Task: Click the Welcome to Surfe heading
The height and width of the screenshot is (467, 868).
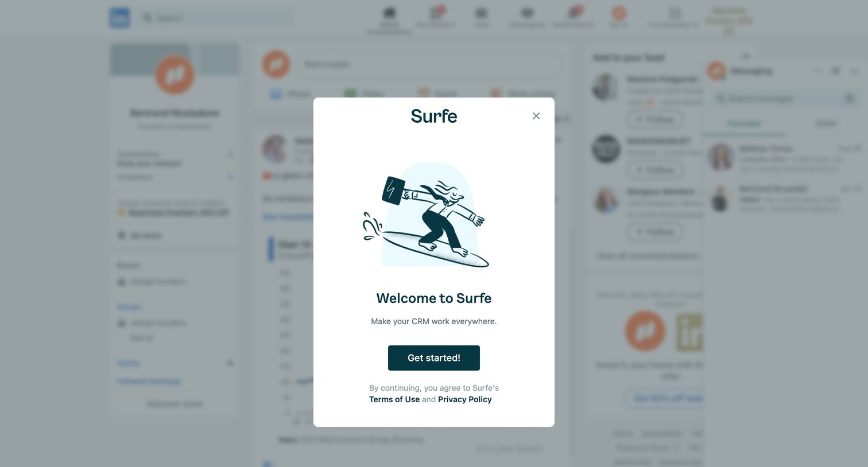Action: pos(434,298)
